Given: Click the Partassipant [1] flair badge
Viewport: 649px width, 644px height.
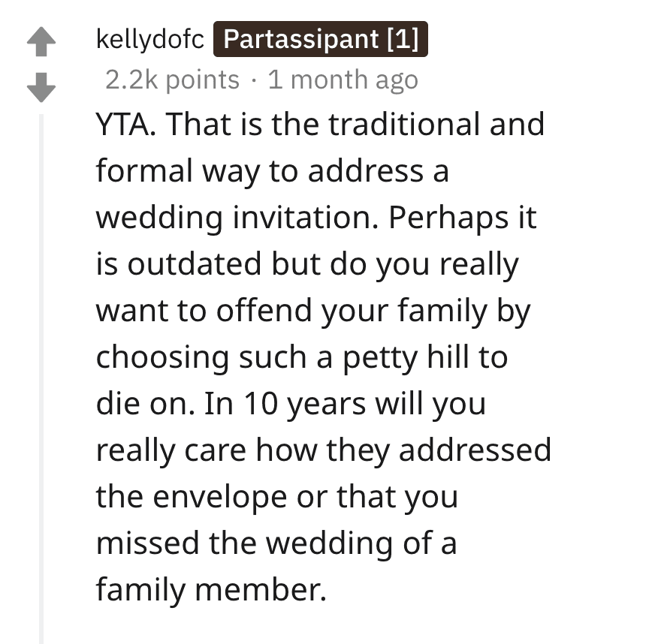Looking at the screenshot, I should coord(320,39).
